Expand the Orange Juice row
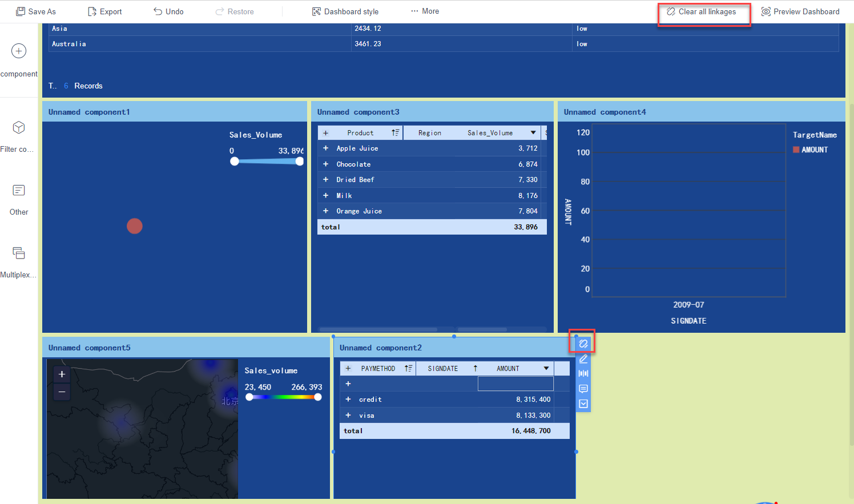Viewport: 854px width, 504px height. (326, 211)
